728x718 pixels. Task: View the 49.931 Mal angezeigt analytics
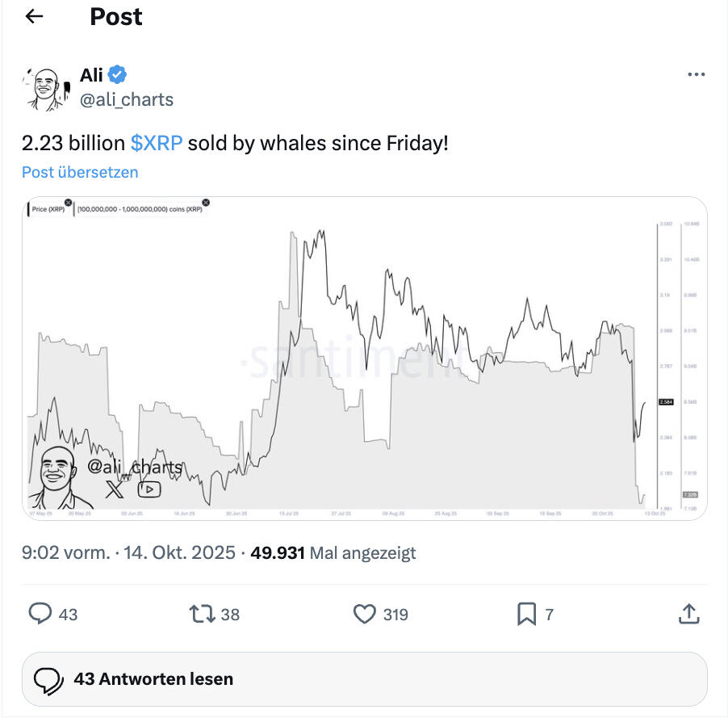click(333, 553)
